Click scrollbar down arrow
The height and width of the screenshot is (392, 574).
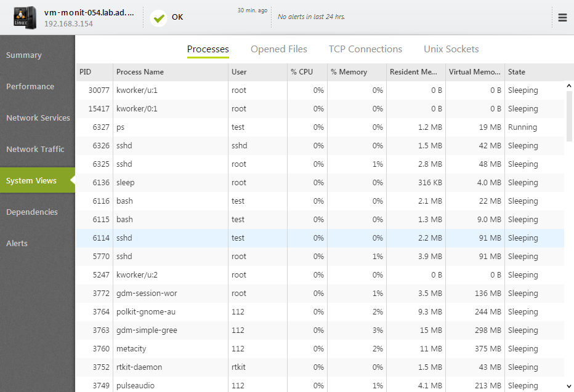(x=569, y=386)
